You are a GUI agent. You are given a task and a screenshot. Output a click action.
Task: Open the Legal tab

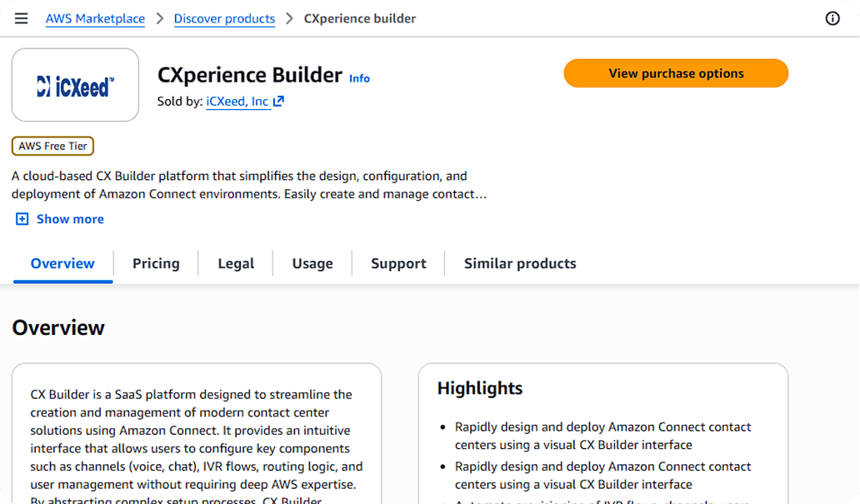click(x=236, y=264)
